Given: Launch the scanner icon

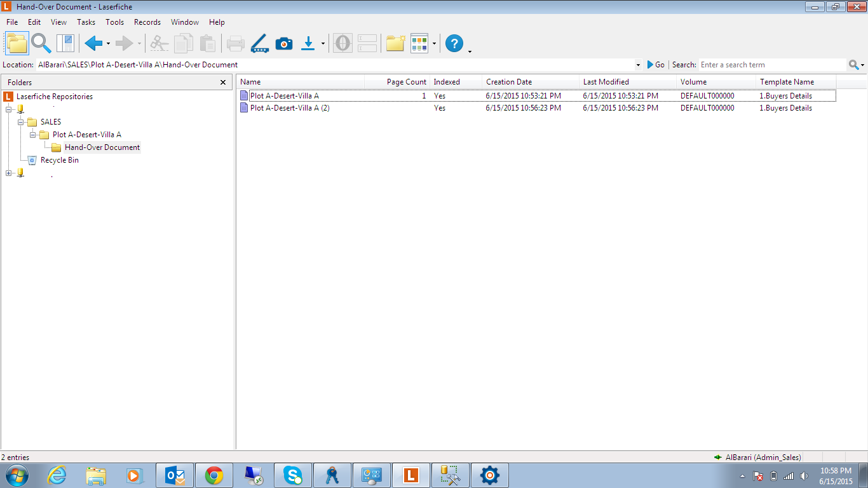Looking at the screenshot, I should pyautogui.click(x=260, y=43).
